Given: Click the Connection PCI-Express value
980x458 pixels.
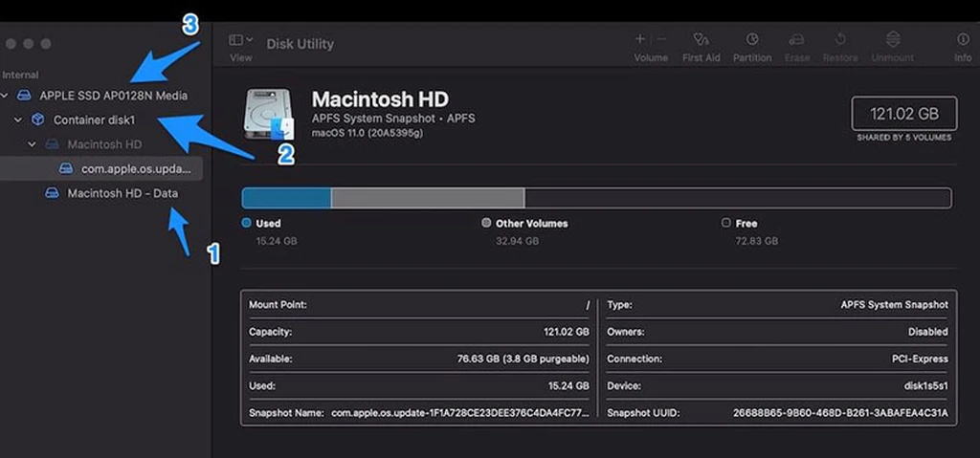Looking at the screenshot, I should pyautogui.click(x=920, y=359).
